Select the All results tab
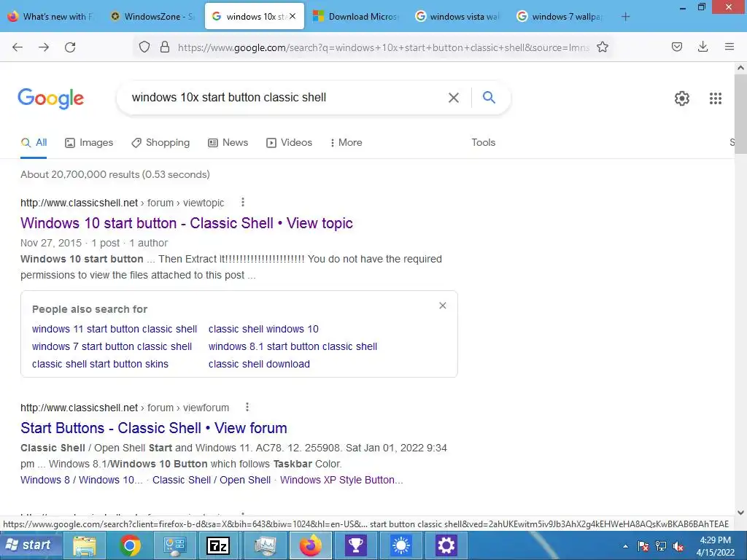The width and height of the screenshot is (747, 560). pos(34,142)
